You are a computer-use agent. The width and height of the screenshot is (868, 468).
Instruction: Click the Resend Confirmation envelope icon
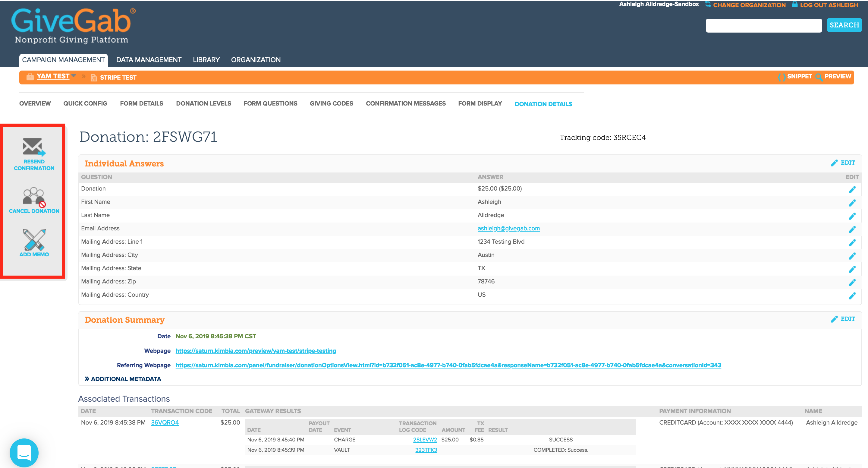34,147
